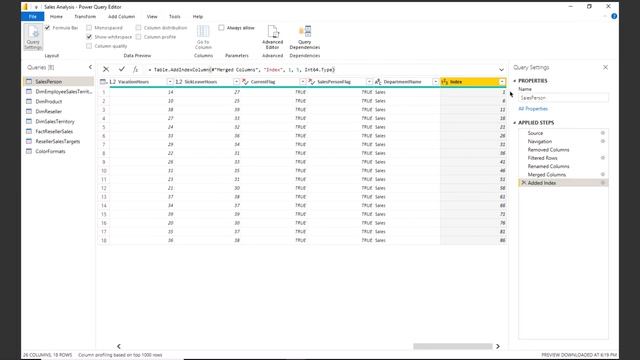
Task: Click the blue help icon in ribbon corner
Action: coord(614,16)
